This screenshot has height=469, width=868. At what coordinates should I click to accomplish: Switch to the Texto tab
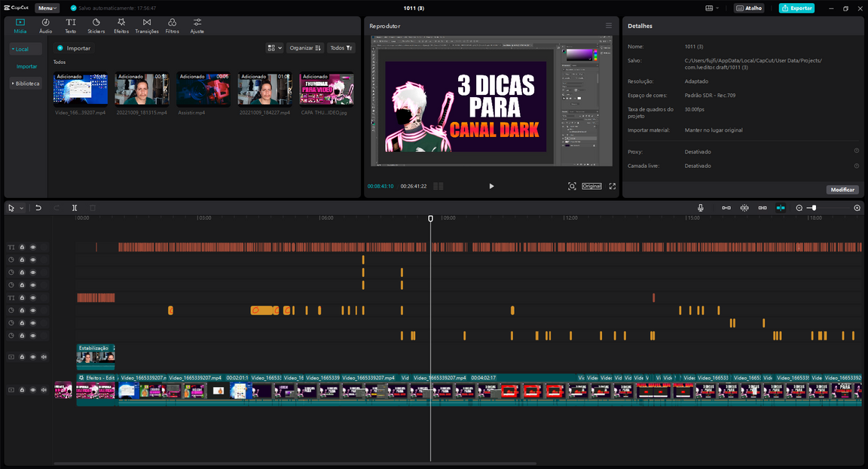click(x=70, y=26)
